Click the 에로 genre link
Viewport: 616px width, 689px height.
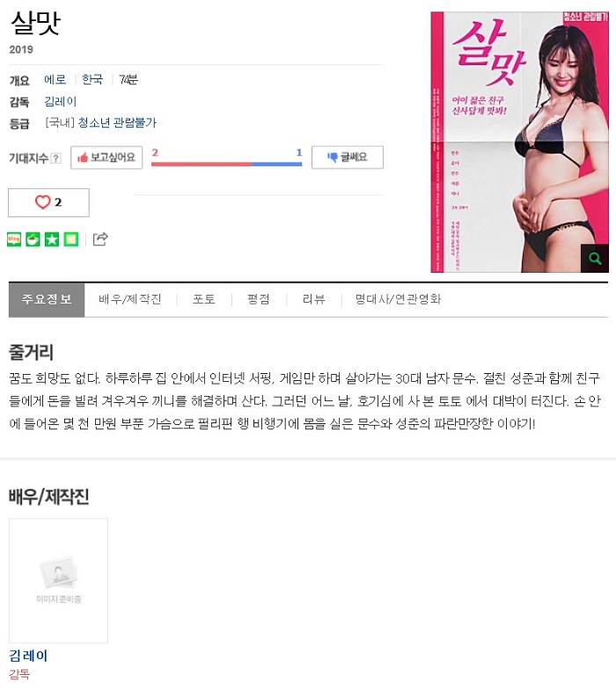[x=55, y=79]
